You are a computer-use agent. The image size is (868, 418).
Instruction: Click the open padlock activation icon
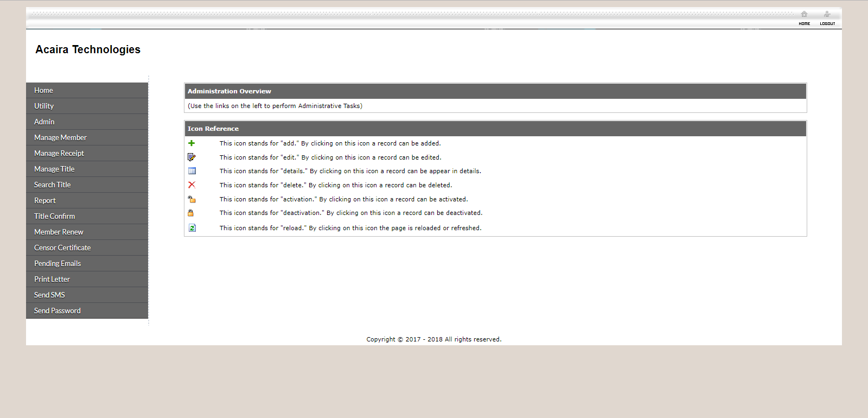192,199
